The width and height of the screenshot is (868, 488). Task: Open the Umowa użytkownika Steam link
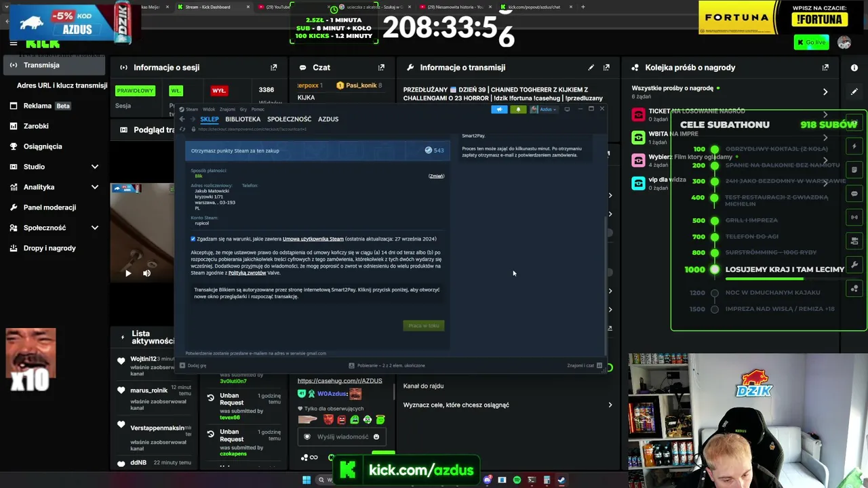click(313, 239)
